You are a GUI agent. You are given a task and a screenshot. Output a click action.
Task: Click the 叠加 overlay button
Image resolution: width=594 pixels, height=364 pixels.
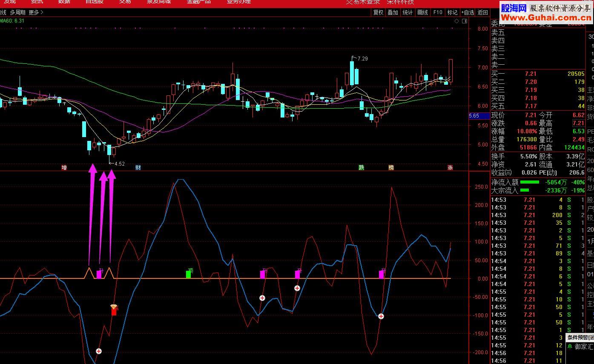coord(393,12)
